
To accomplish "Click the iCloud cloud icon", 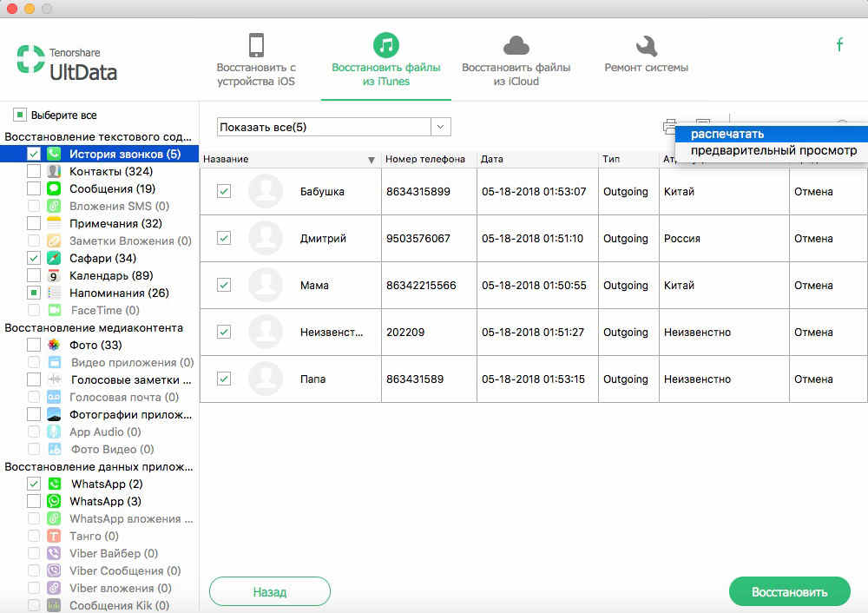I will [x=516, y=45].
